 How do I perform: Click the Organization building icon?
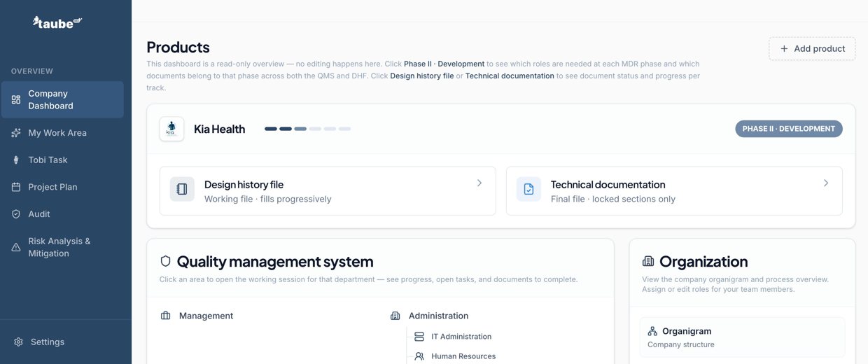pyautogui.click(x=648, y=261)
